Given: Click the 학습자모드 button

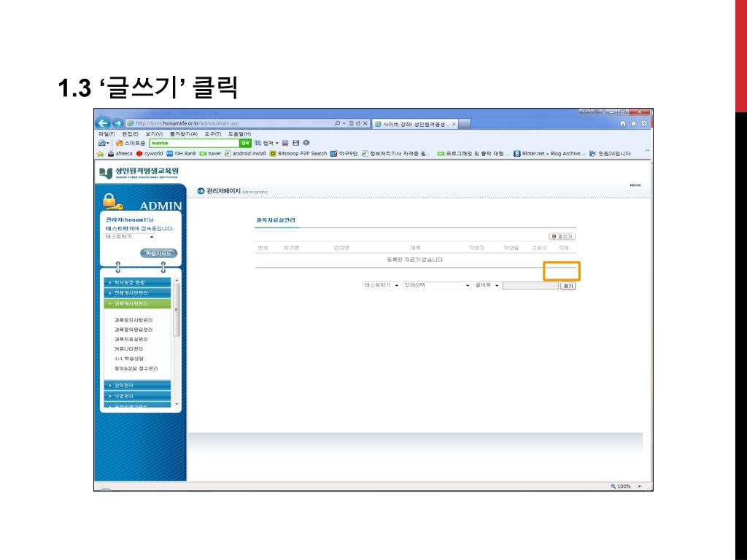Looking at the screenshot, I should (x=158, y=253).
